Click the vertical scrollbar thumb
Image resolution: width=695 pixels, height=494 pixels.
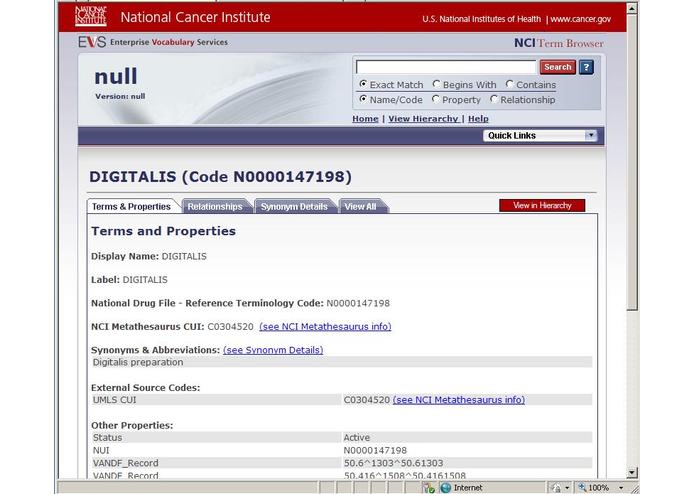[632, 162]
